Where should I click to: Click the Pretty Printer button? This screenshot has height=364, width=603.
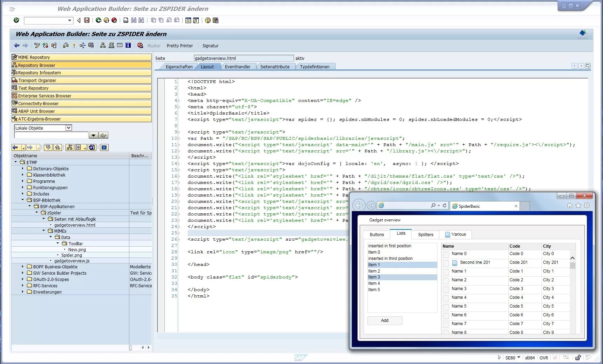click(180, 46)
